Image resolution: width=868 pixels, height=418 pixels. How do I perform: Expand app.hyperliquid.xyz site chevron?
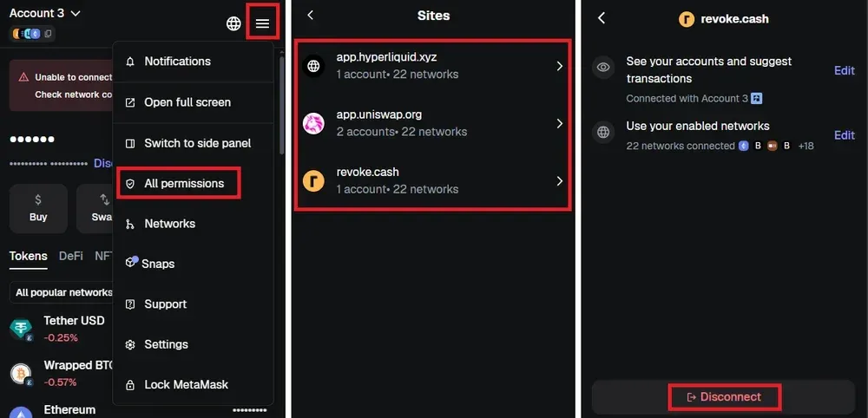click(560, 66)
